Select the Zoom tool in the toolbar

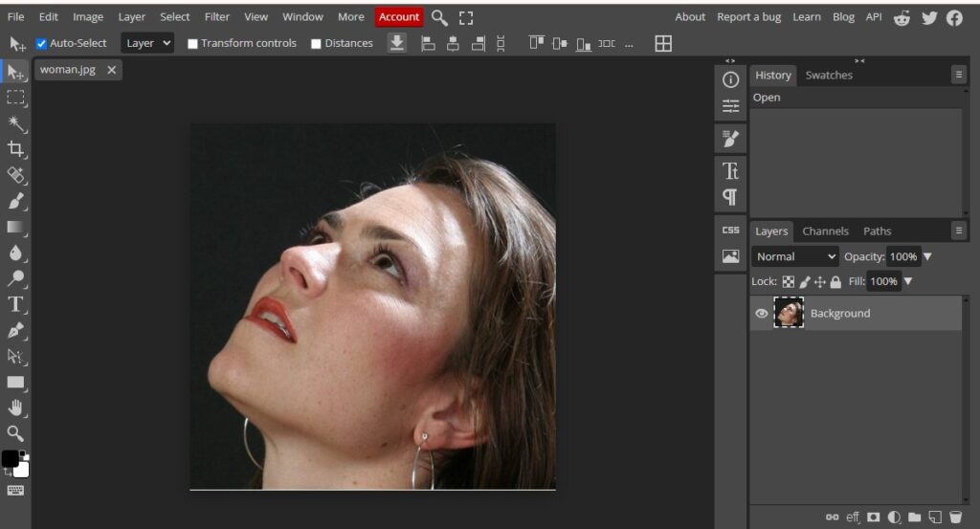coord(15,433)
